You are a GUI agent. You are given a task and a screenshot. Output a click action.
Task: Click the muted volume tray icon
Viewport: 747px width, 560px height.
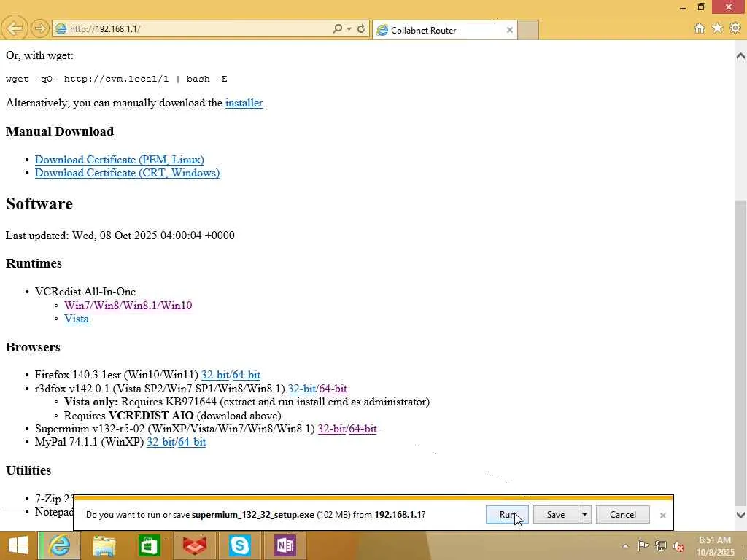tap(678, 546)
